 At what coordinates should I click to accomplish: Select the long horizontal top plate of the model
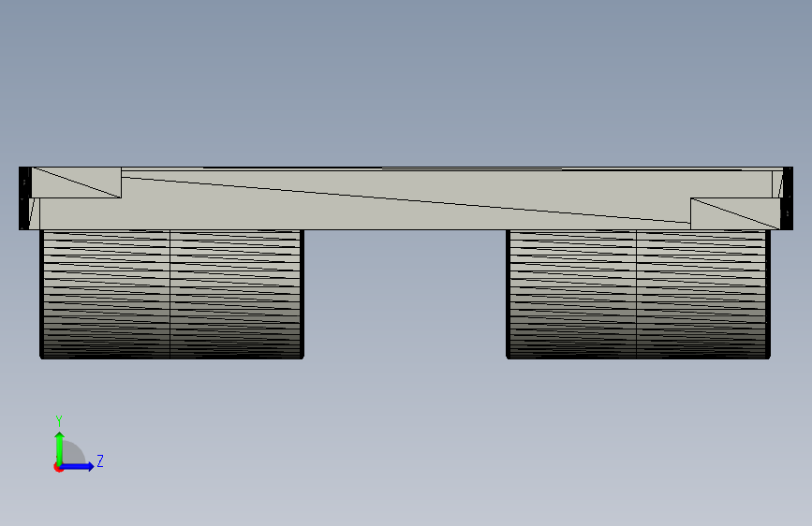pyautogui.click(x=406, y=198)
